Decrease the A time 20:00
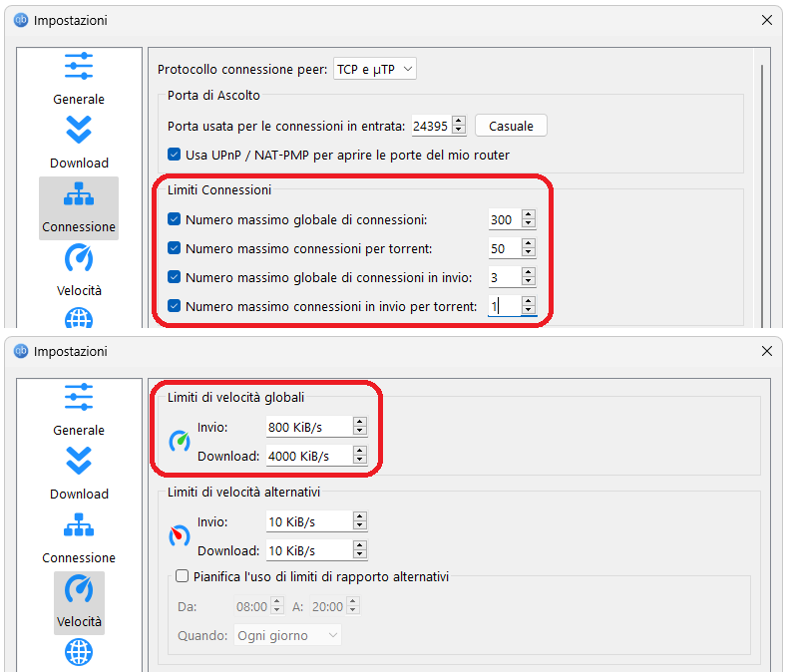 click(x=353, y=610)
